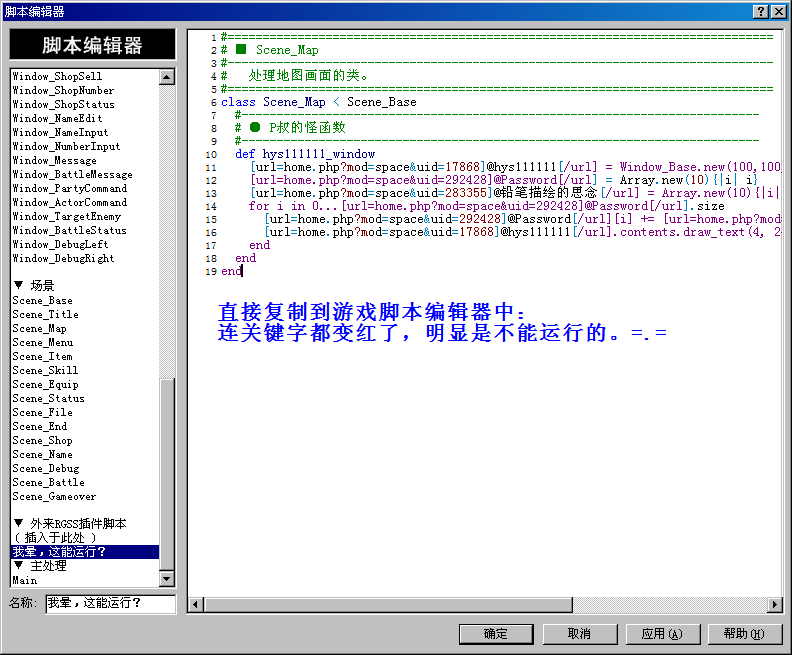Click code line 'def hys111111_window'
792x655 pixels.
click(x=305, y=154)
